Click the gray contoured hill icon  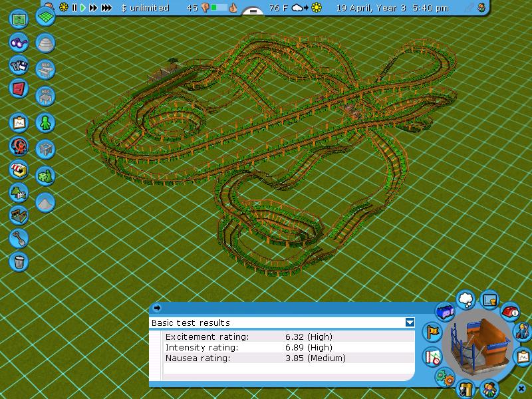pyautogui.click(x=45, y=43)
